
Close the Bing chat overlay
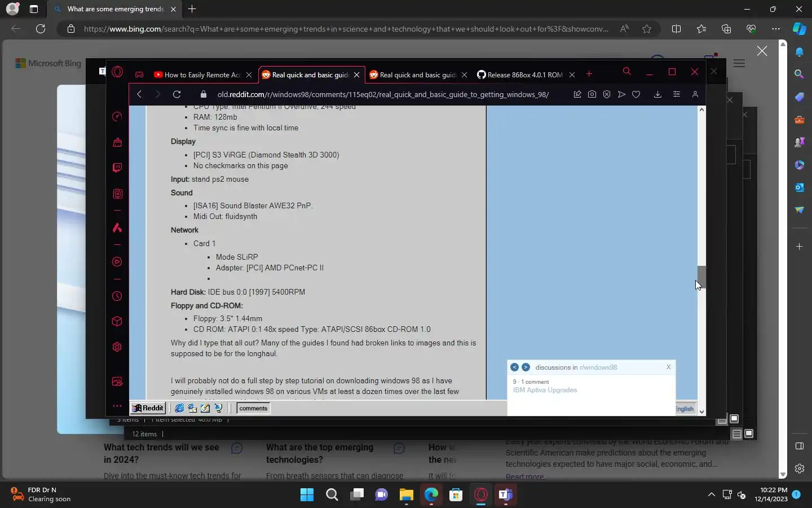point(762,51)
